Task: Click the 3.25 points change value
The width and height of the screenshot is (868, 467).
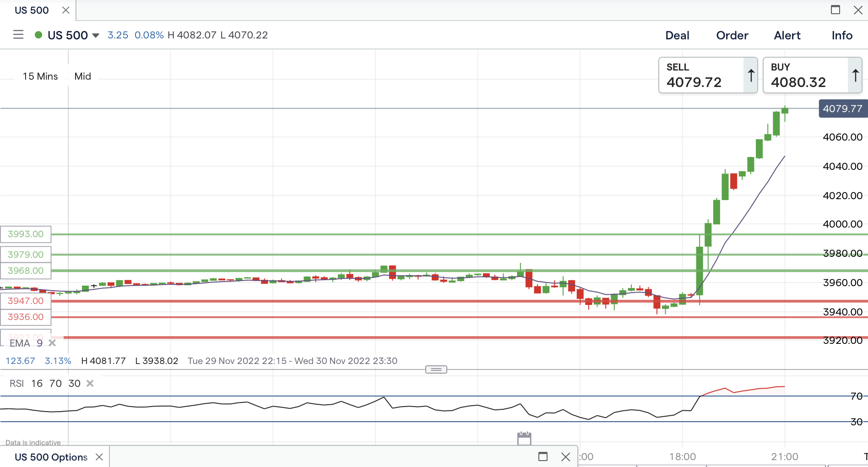Action: (x=118, y=35)
